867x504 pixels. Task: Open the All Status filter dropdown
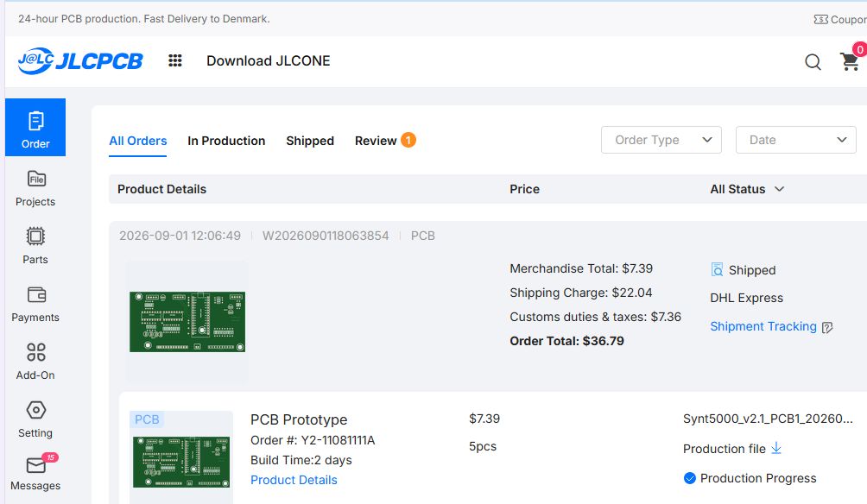747,189
